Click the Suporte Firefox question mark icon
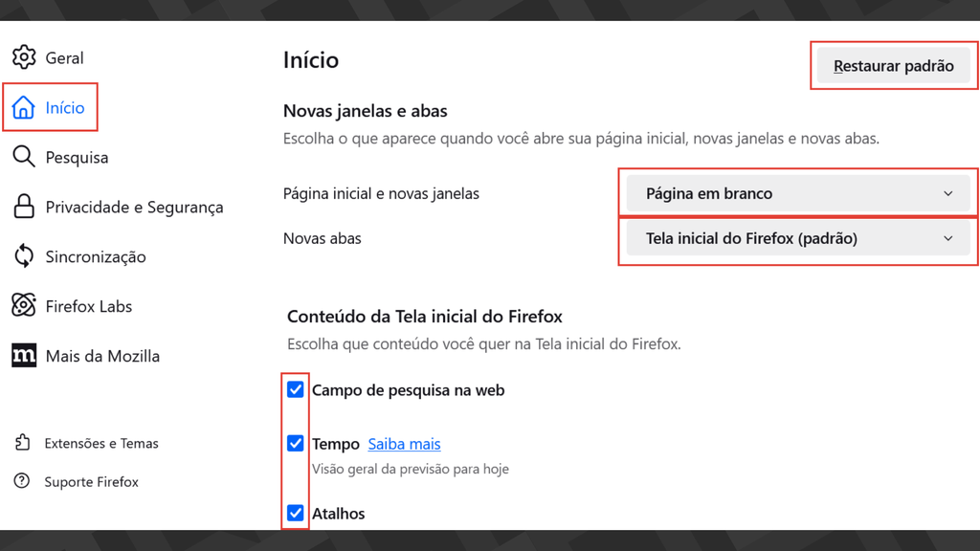980x551 pixels. [26, 481]
